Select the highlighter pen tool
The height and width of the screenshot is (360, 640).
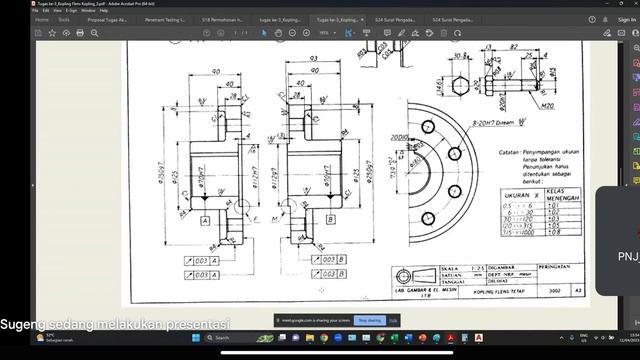(401, 33)
